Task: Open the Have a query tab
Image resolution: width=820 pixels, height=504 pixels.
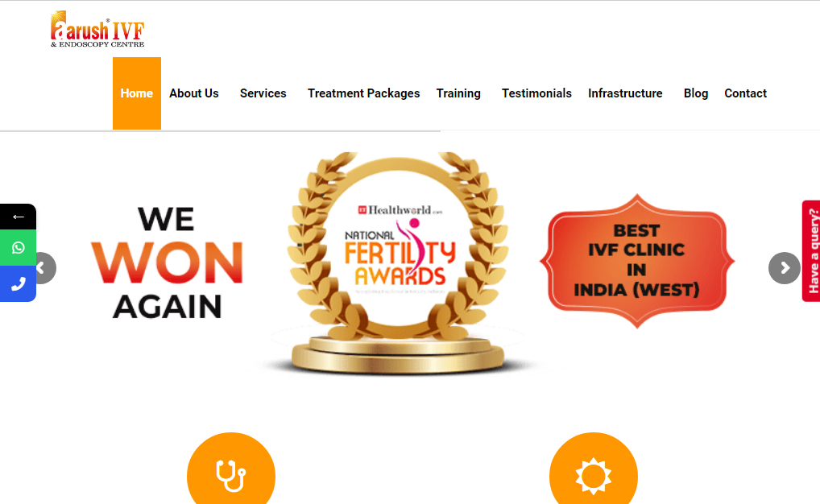Action: [812, 251]
